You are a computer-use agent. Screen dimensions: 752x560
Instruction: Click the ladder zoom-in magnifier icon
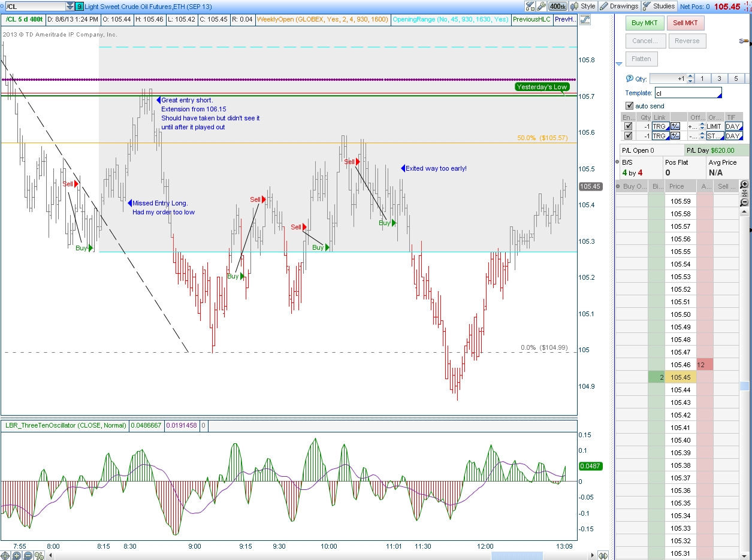(745, 184)
